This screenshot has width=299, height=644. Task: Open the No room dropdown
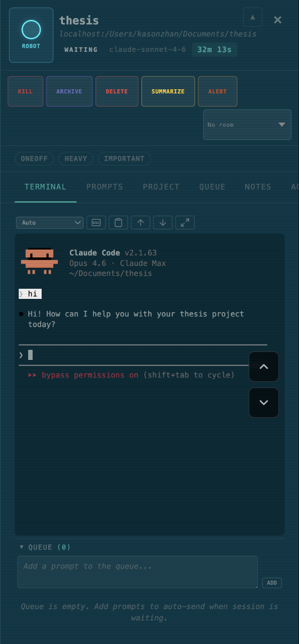tap(247, 124)
